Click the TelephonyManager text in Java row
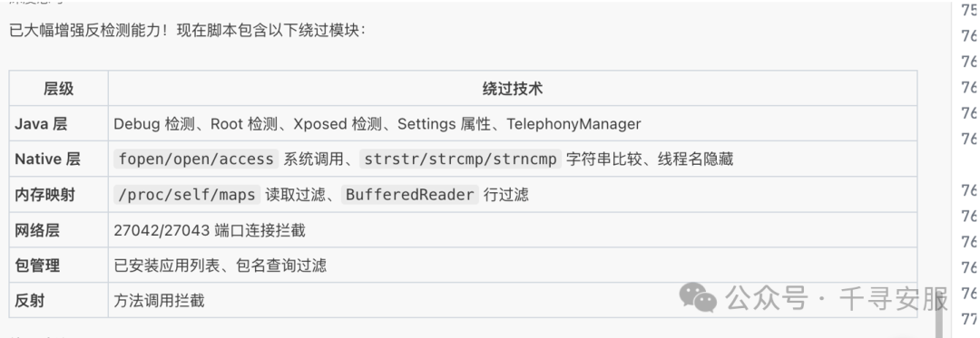 pos(573,124)
